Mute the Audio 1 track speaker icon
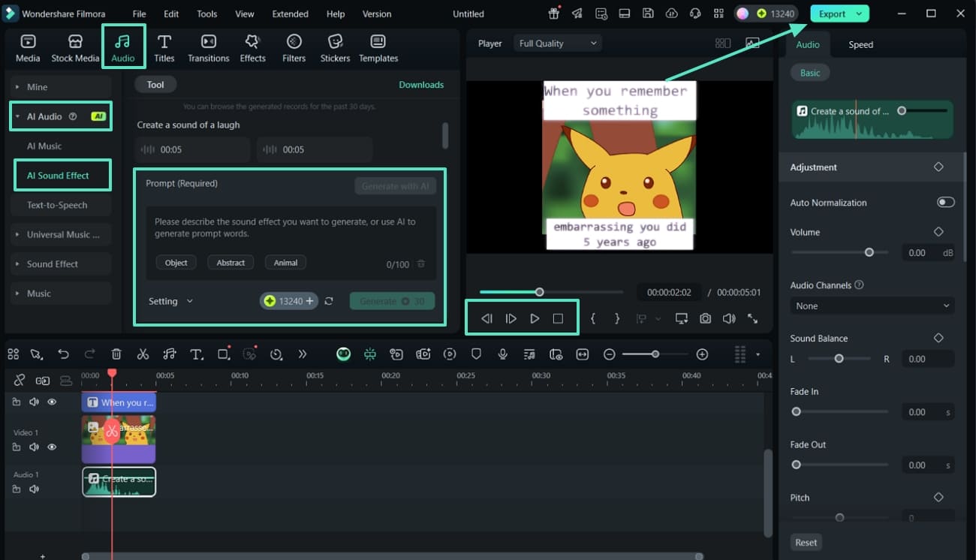Image resolution: width=976 pixels, height=560 pixels. 34,489
